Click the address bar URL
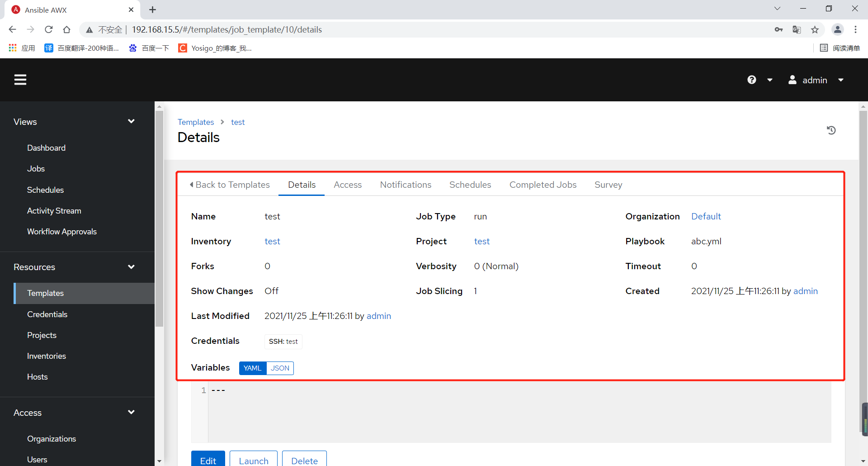Viewport: 868px width, 466px height. tap(227, 29)
